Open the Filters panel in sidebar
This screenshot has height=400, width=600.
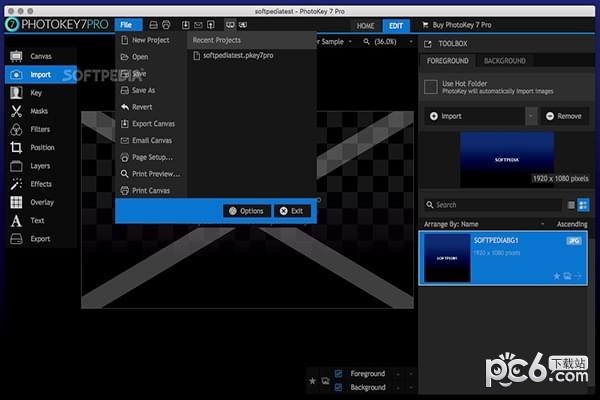point(40,129)
